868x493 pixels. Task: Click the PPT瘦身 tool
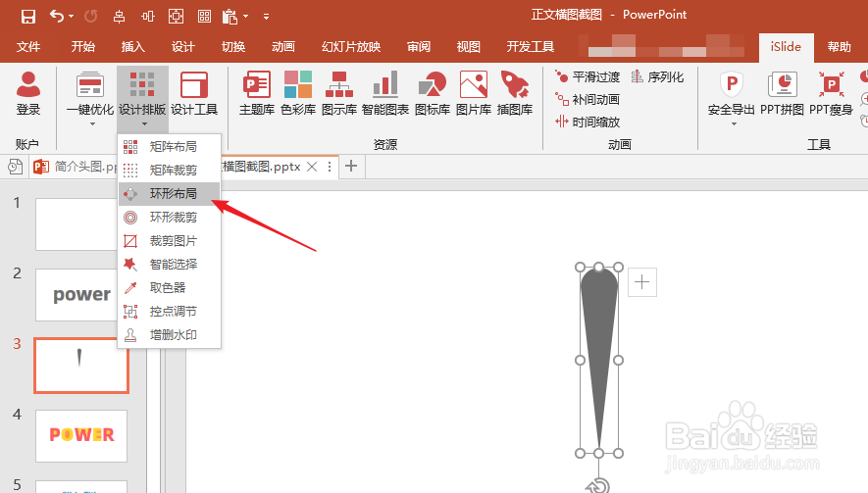(831, 93)
